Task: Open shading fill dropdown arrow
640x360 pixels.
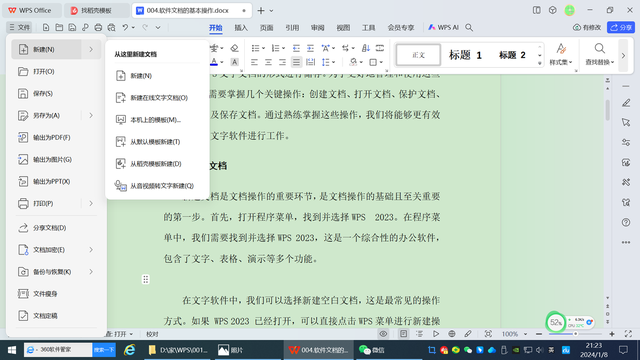Action: coord(361,62)
